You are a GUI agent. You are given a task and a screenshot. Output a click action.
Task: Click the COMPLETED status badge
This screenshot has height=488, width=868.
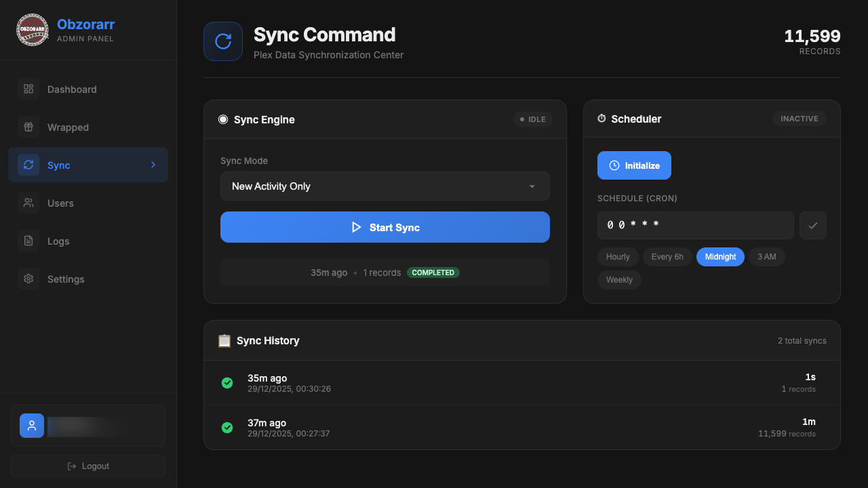(x=433, y=272)
